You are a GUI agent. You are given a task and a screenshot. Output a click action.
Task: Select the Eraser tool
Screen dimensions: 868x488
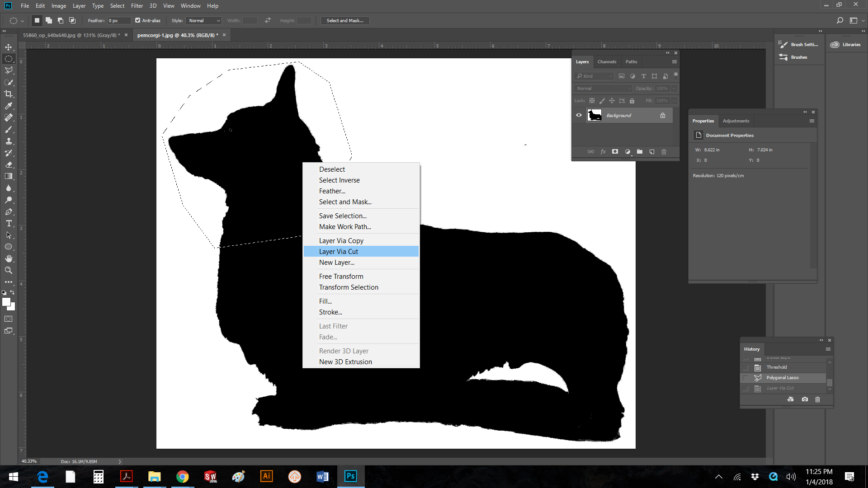tap(9, 164)
